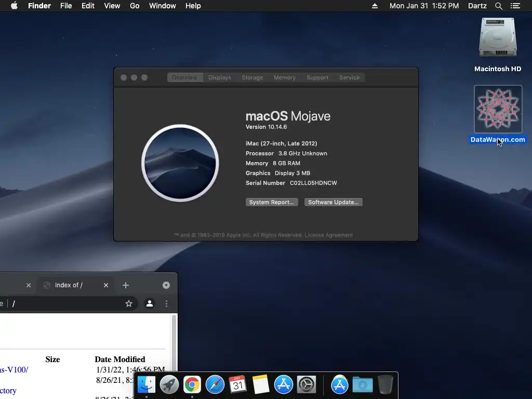Open Spotlight search magnifier icon

[498, 6]
